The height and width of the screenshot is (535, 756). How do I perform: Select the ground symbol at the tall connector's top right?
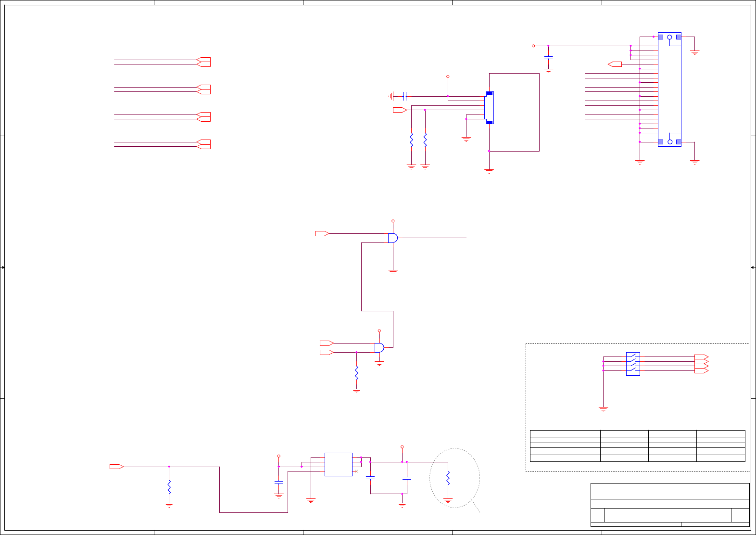click(x=694, y=52)
